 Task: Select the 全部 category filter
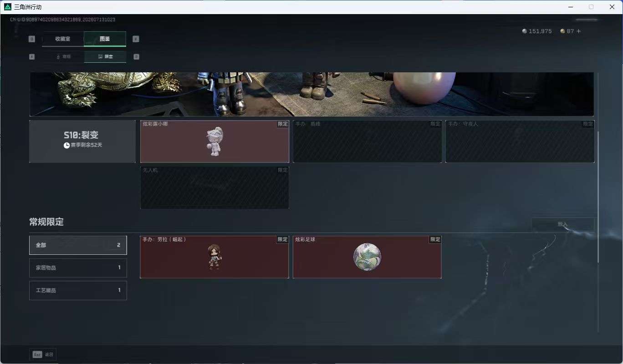[78, 245]
